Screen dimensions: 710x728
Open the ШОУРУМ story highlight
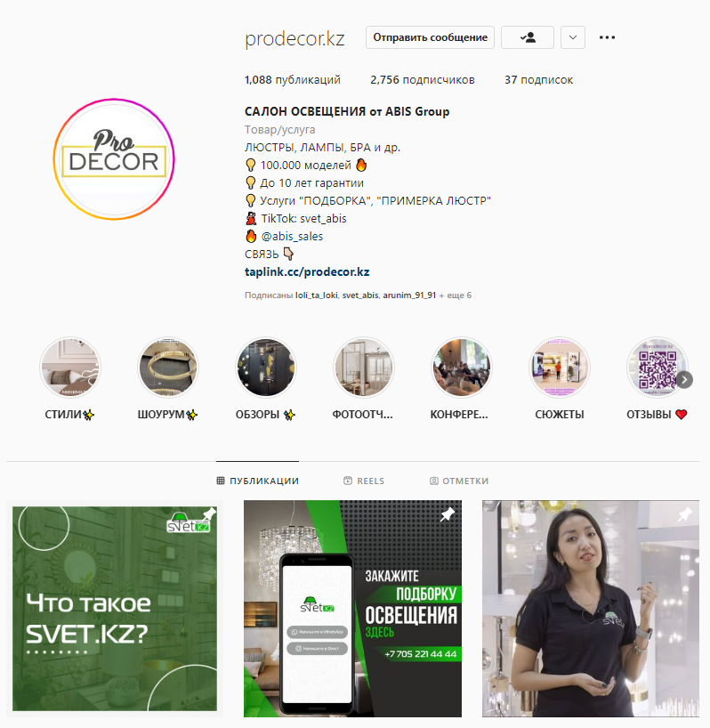click(168, 368)
